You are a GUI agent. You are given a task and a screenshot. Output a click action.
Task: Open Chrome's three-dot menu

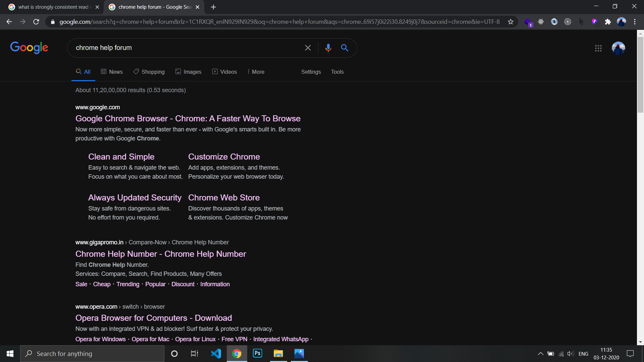[x=635, y=22]
